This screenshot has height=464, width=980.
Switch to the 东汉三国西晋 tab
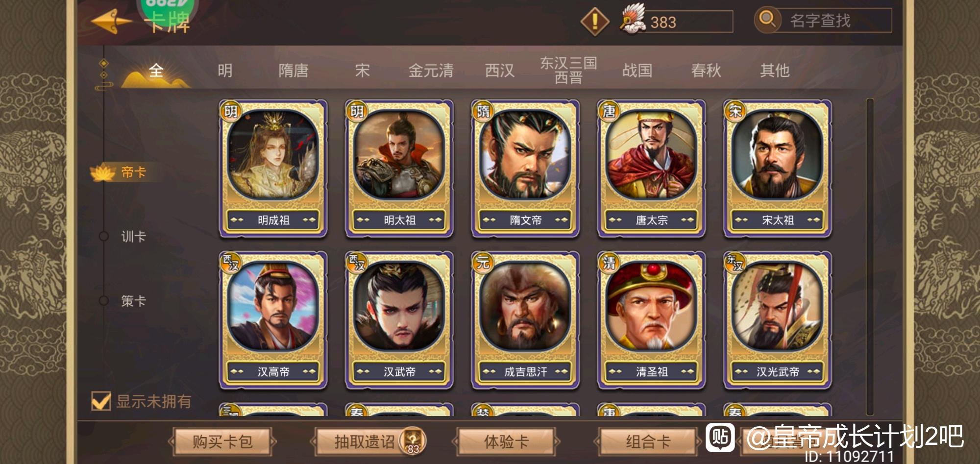568,70
